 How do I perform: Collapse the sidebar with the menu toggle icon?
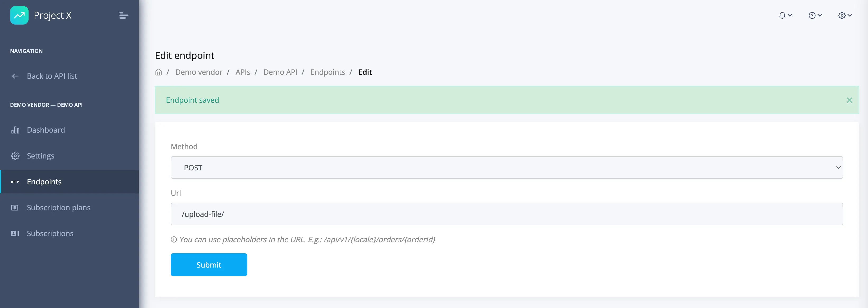124,16
